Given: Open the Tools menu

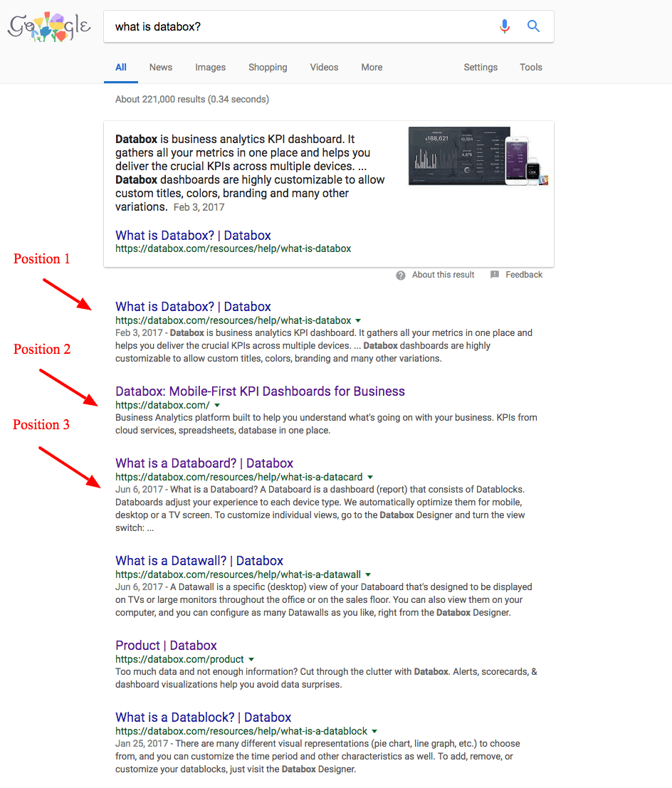Looking at the screenshot, I should pos(531,67).
